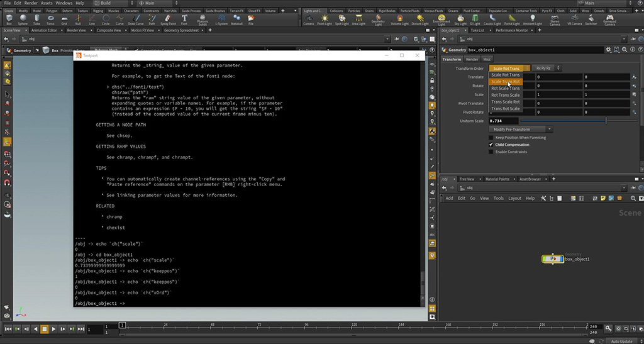This screenshot has width=644, height=344.
Task: Uncheck the Child Compensation checkbox
Action: click(492, 145)
